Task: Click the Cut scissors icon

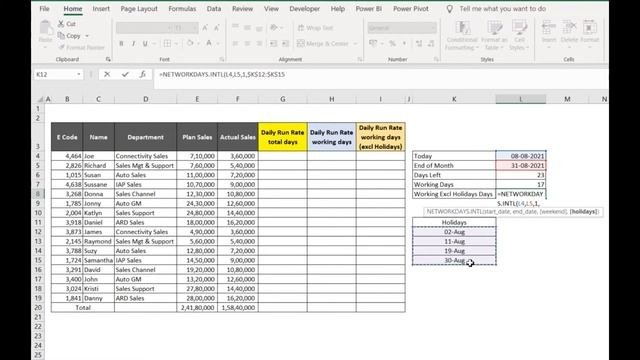Action: point(61,24)
